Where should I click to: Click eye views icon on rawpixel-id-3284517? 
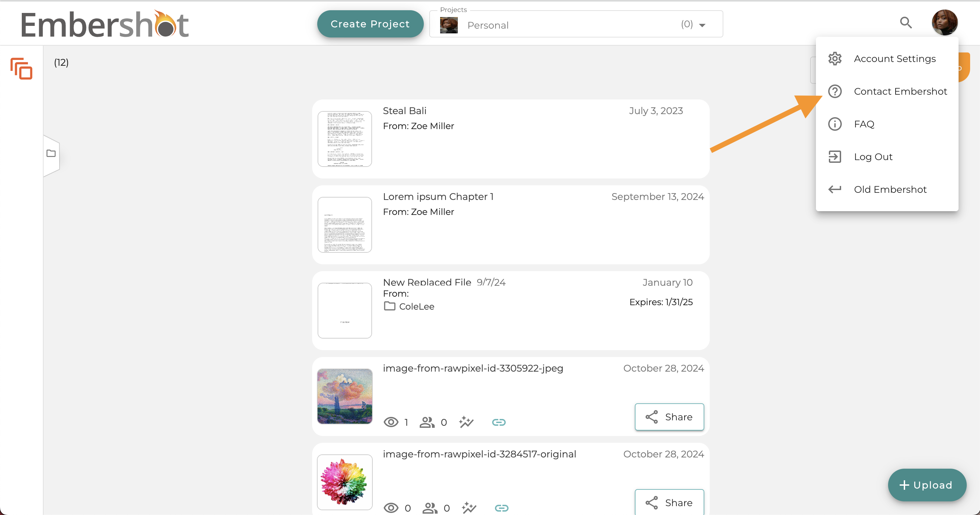click(391, 508)
